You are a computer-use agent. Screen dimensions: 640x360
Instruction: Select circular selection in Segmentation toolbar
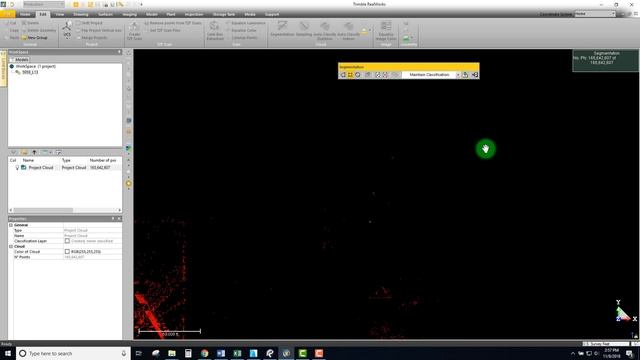pyautogui.click(x=358, y=75)
